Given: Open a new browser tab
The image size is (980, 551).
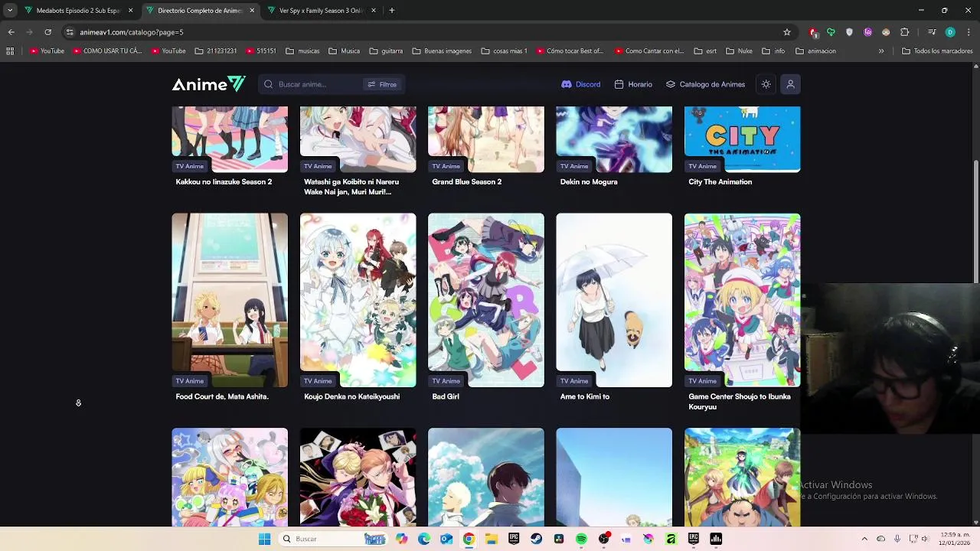Looking at the screenshot, I should [391, 11].
